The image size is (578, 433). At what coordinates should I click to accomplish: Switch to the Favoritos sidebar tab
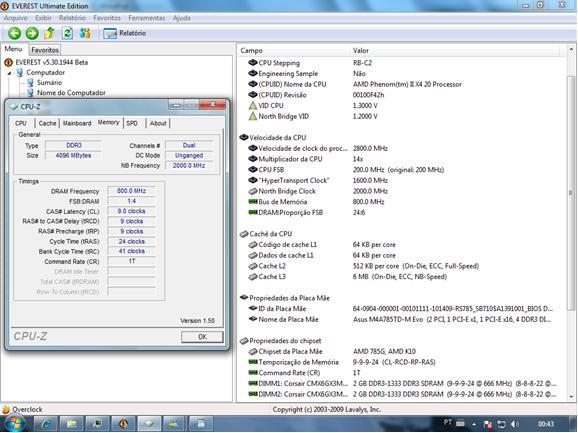click(x=45, y=50)
